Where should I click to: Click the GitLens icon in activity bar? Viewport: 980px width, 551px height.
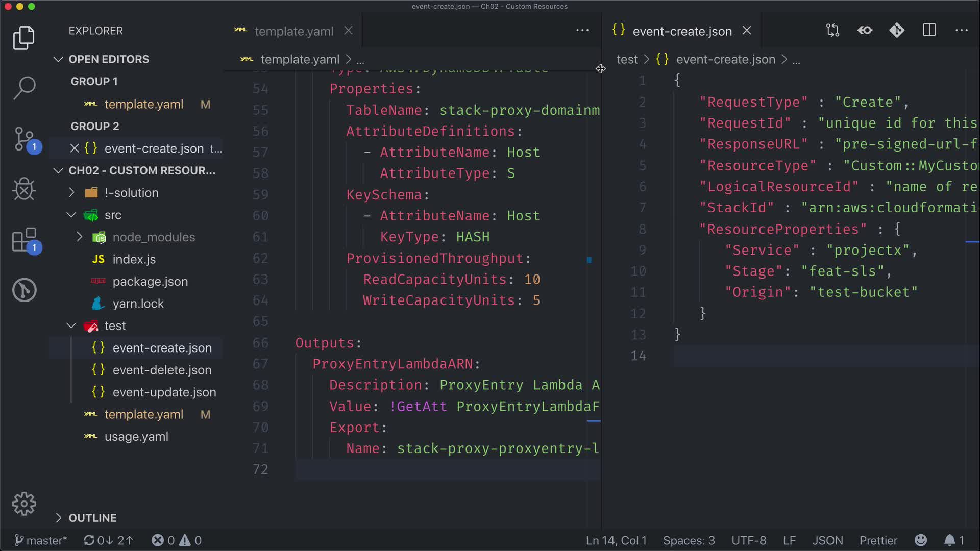[x=24, y=290]
